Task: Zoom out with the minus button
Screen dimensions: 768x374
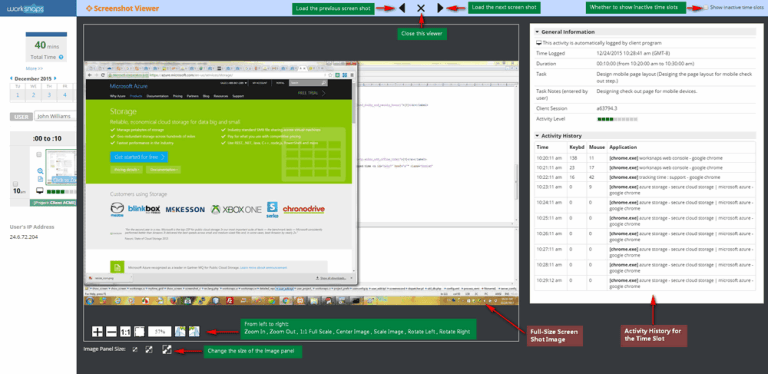Action: pyautogui.click(x=111, y=331)
